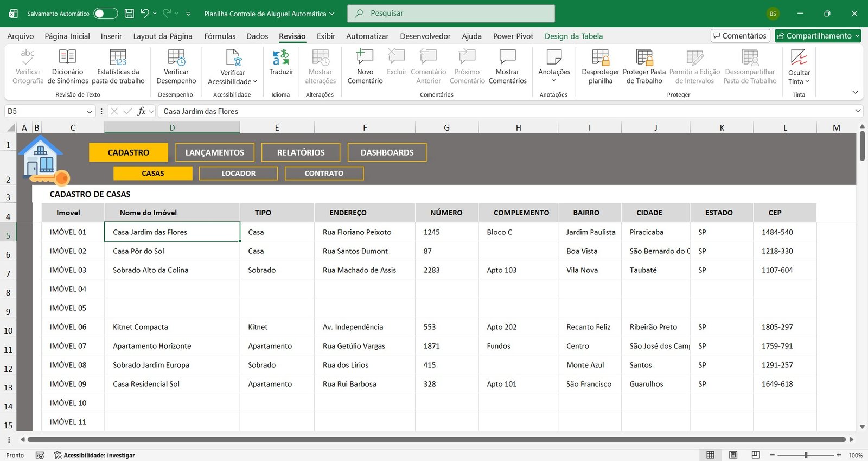Viewport: 868px width, 461px height.
Task: Open the Traduzir translator tool
Action: click(x=281, y=62)
